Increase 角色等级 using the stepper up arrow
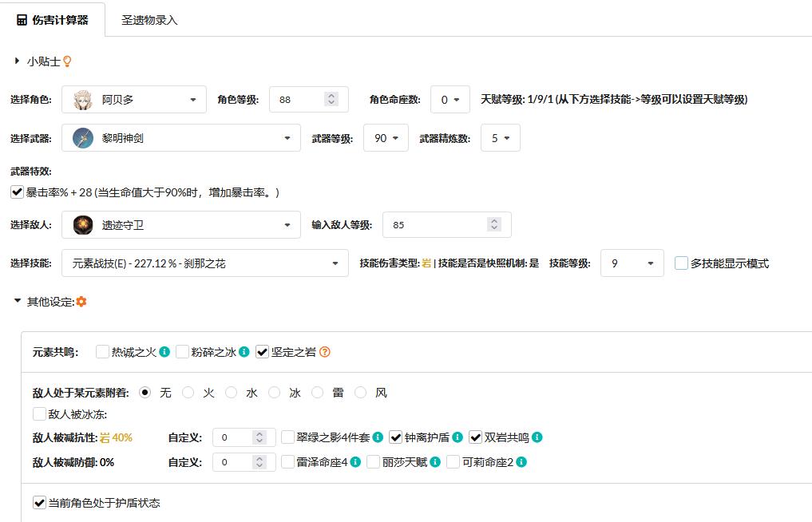The image size is (812, 522). click(333, 94)
